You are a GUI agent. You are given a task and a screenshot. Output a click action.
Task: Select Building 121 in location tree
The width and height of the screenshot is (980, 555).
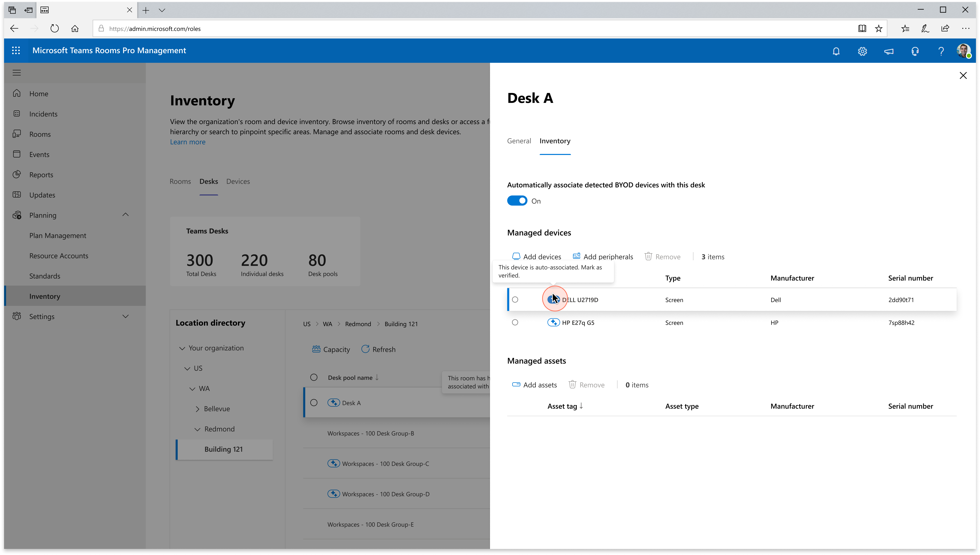(x=224, y=449)
